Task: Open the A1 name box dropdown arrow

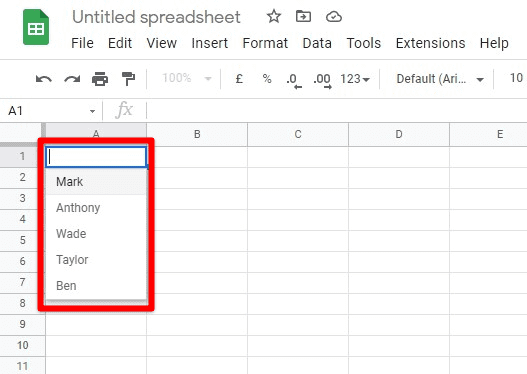Action: tap(92, 111)
